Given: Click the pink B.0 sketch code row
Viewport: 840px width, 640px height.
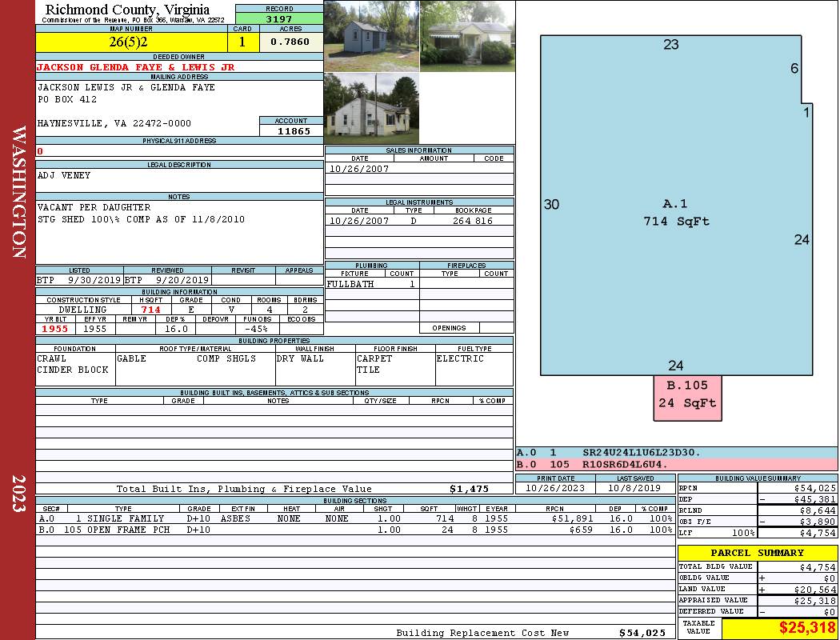Looking at the screenshot, I should click(x=676, y=464).
